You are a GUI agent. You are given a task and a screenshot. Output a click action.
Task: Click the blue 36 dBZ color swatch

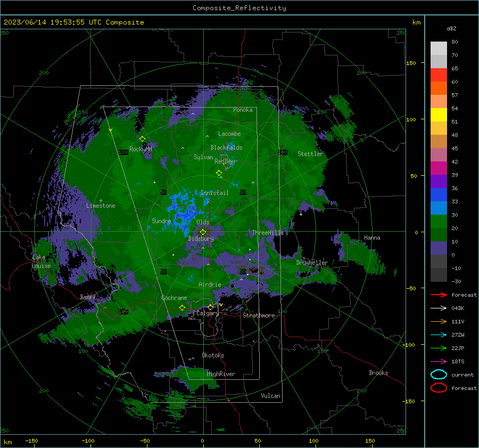439,194
